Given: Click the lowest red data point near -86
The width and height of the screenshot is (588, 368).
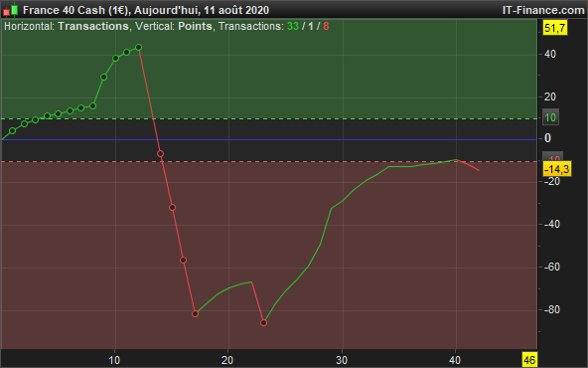Looking at the screenshot, I should 263,322.
